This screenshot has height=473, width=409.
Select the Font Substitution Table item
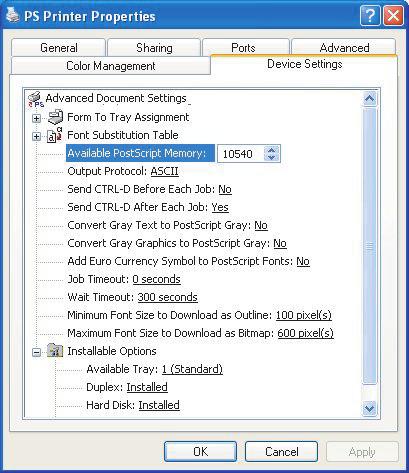(x=123, y=135)
